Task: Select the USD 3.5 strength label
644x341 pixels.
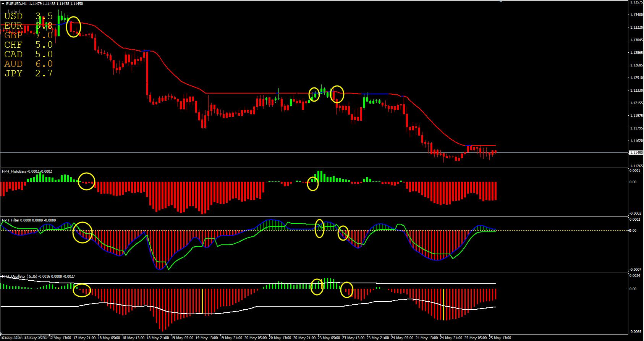Action: (x=28, y=16)
